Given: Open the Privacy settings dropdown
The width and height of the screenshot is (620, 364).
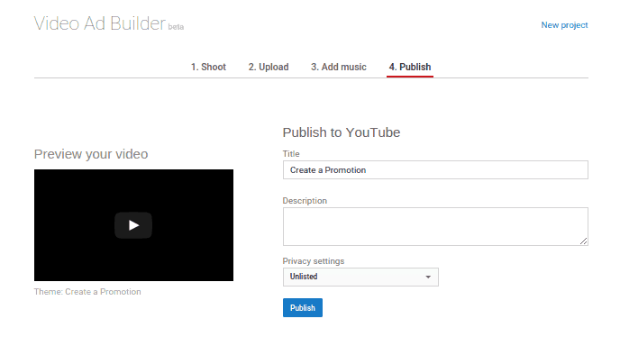Looking at the screenshot, I should point(360,277).
